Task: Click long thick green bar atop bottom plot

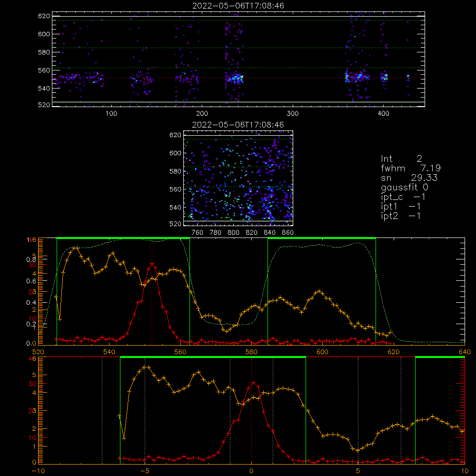Action: 213,357
